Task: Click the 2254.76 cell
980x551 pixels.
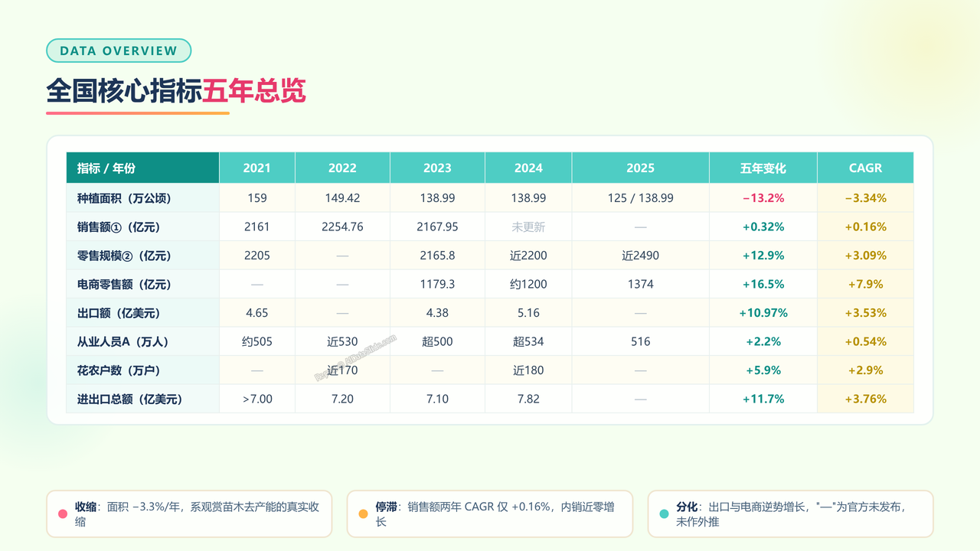Action: click(342, 227)
